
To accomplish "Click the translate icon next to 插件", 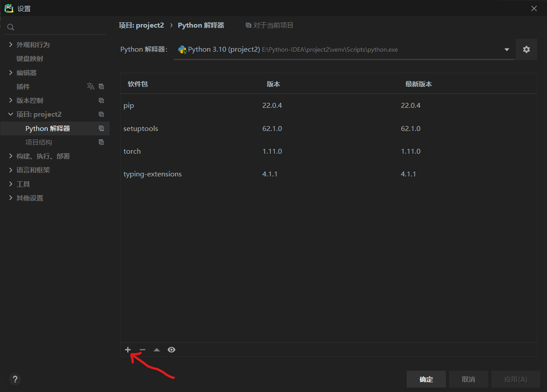I will tap(90, 86).
